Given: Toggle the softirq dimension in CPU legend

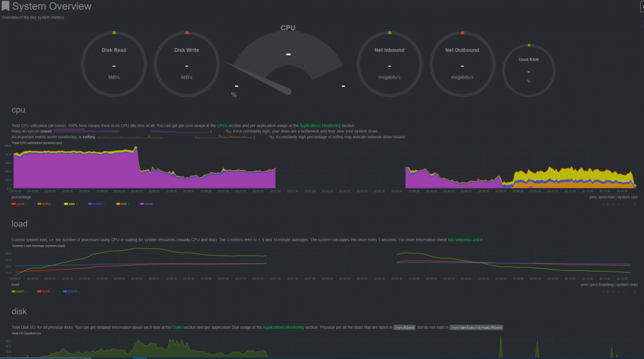Looking at the screenshot, I should click(x=45, y=204).
